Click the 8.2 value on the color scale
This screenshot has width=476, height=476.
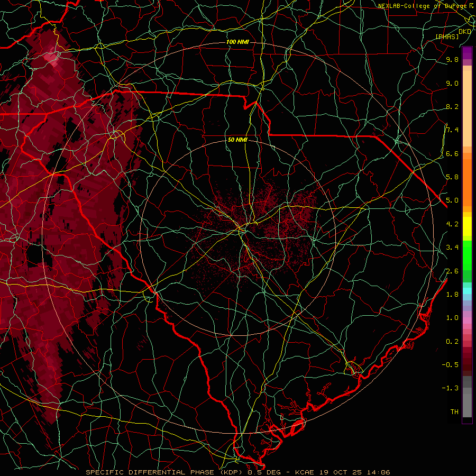pos(452,106)
